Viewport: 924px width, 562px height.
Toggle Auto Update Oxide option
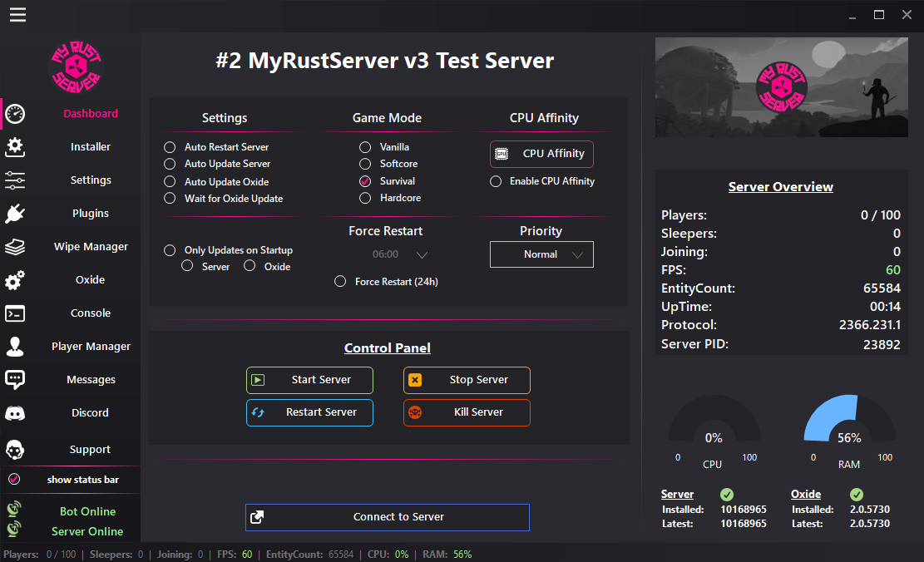(170, 181)
